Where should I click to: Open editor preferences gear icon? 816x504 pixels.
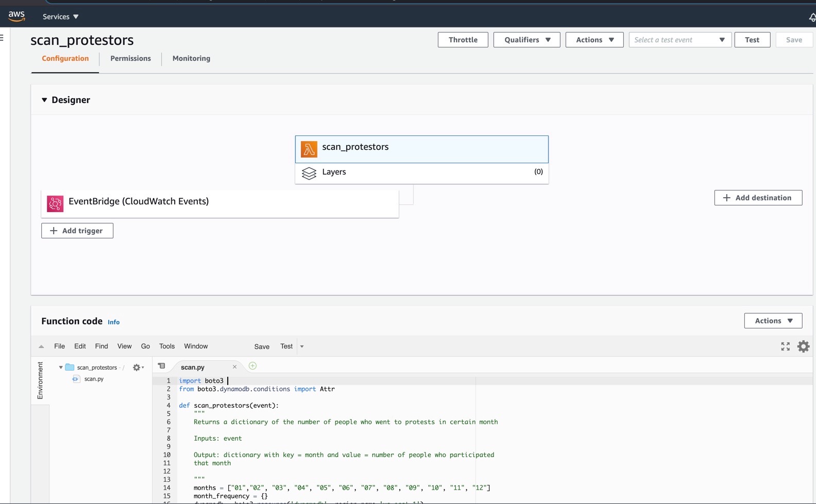(x=803, y=346)
